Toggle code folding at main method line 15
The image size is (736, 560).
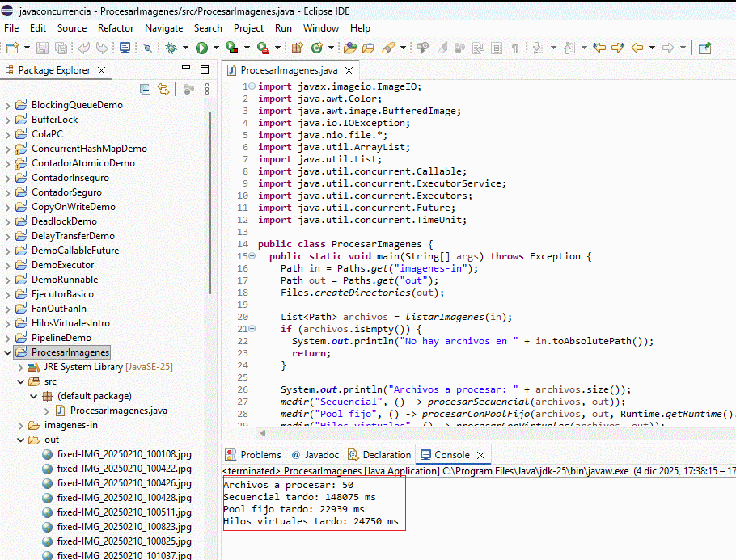(x=252, y=256)
